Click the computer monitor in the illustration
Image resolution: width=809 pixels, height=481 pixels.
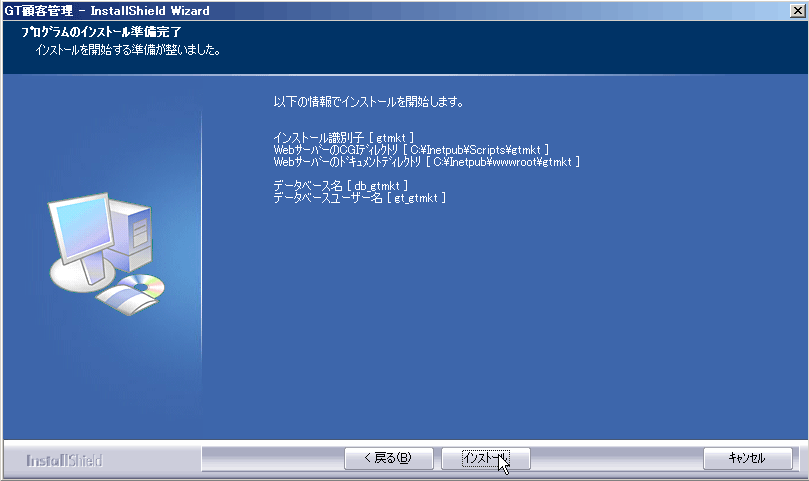[82, 227]
